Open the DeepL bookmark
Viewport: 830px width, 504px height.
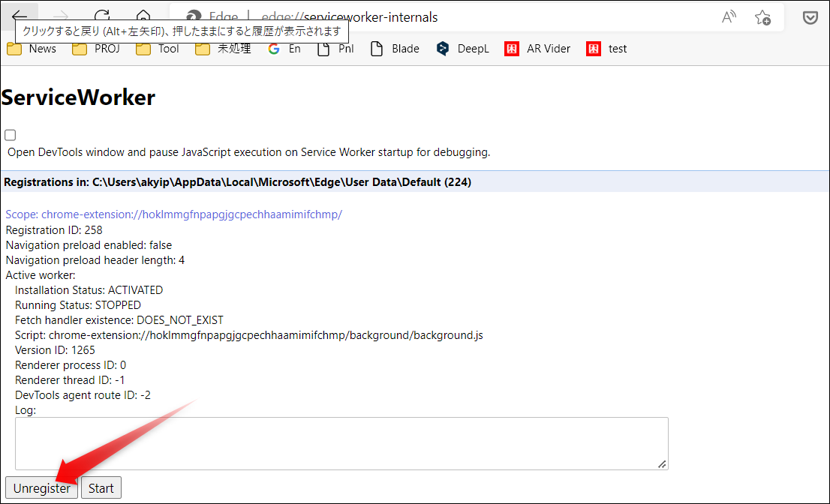pyautogui.click(x=462, y=48)
